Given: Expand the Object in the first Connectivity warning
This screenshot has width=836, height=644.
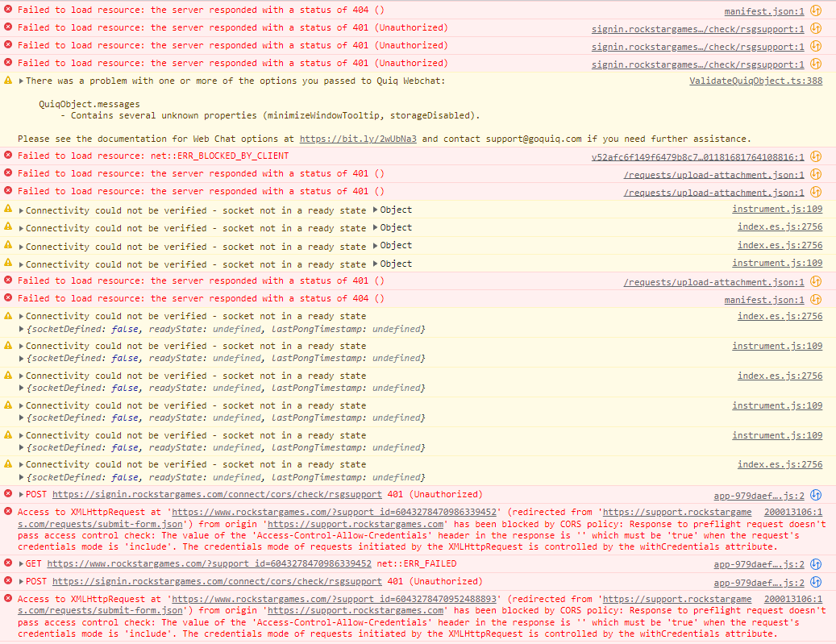Looking at the screenshot, I should 376,210.
